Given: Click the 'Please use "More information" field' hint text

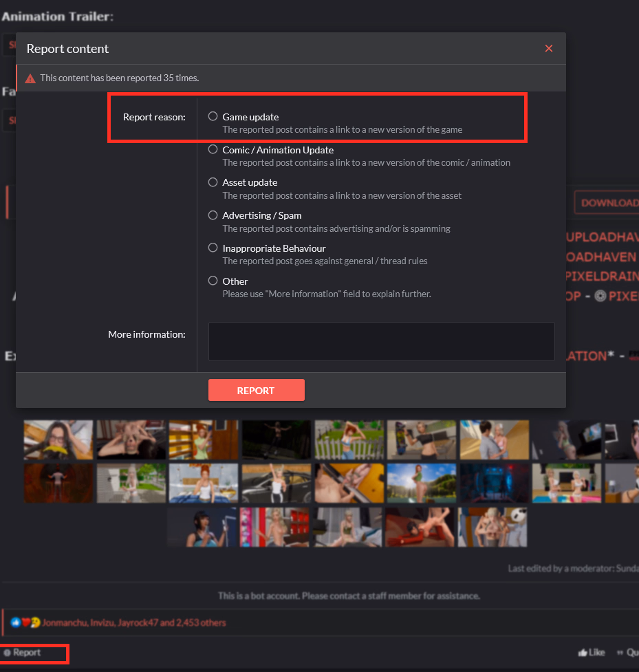Looking at the screenshot, I should 327,294.
